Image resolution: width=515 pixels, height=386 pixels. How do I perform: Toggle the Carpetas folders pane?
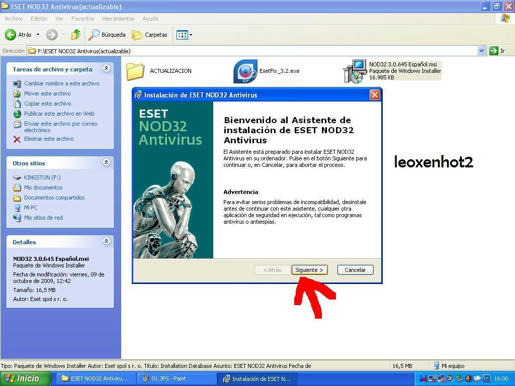(x=150, y=35)
